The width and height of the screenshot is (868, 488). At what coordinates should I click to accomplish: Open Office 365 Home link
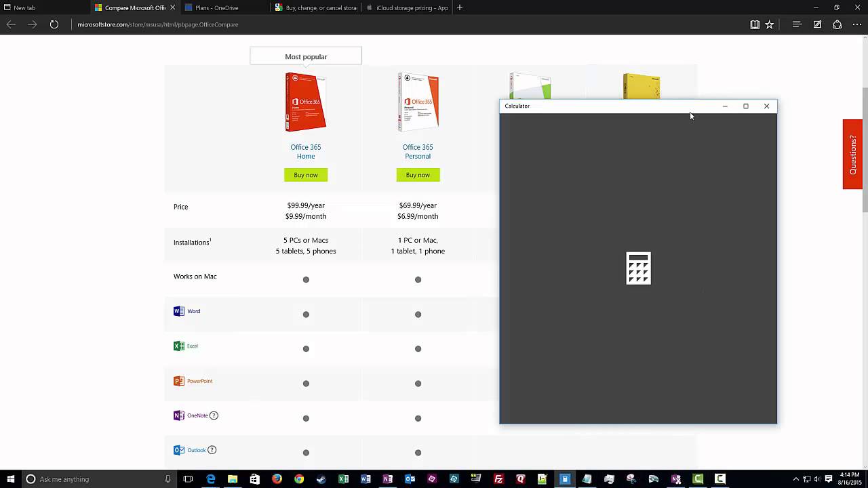pos(306,152)
